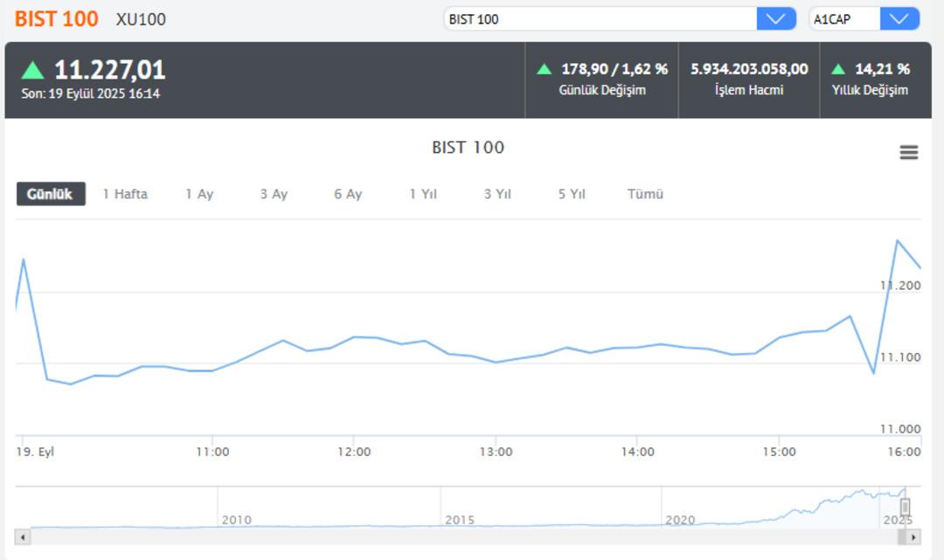Click the XU100 ticker code

pos(141,19)
